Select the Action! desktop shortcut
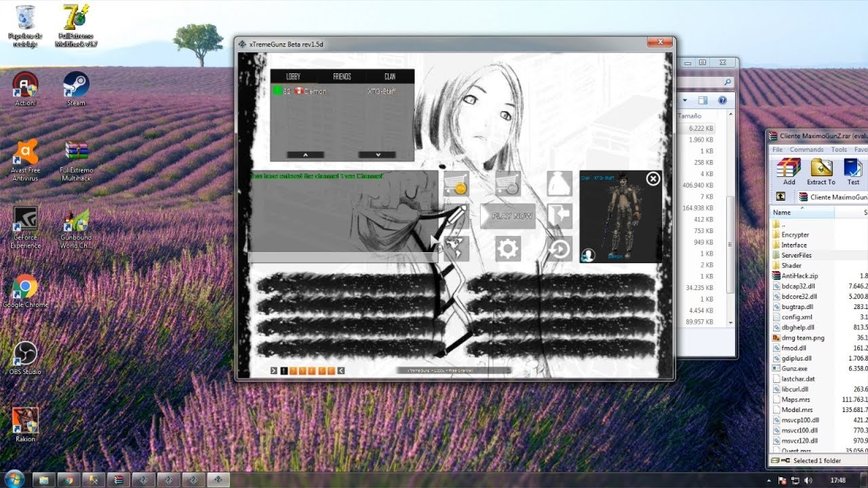Screen dimensions: 868x488 25,89
